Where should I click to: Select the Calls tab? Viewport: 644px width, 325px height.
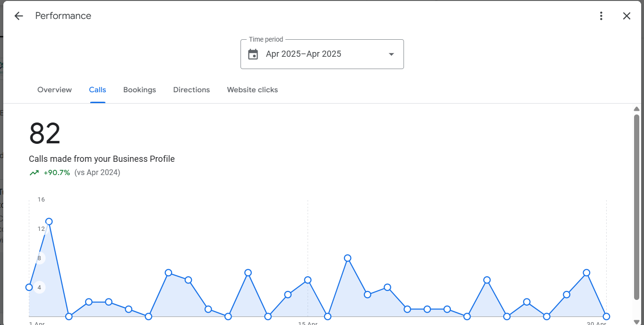(98, 90)
